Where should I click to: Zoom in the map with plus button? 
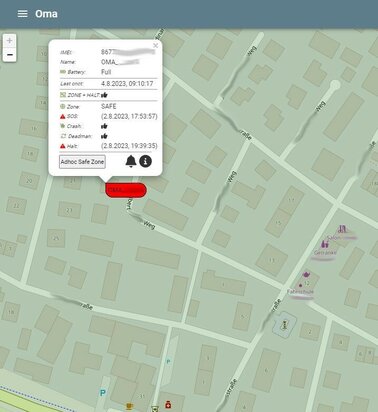coord(10,41)
